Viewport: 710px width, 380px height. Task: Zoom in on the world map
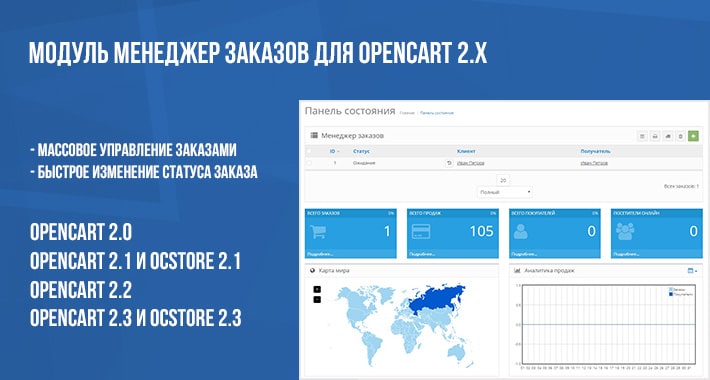tap(317, 289)
